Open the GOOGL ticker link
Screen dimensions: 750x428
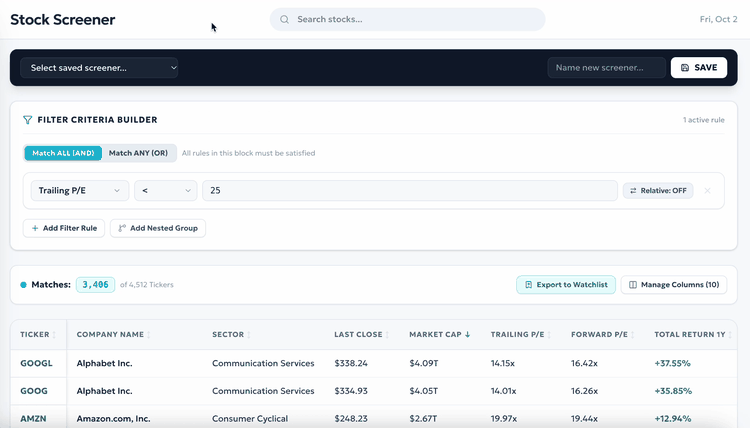click(36, 363)
